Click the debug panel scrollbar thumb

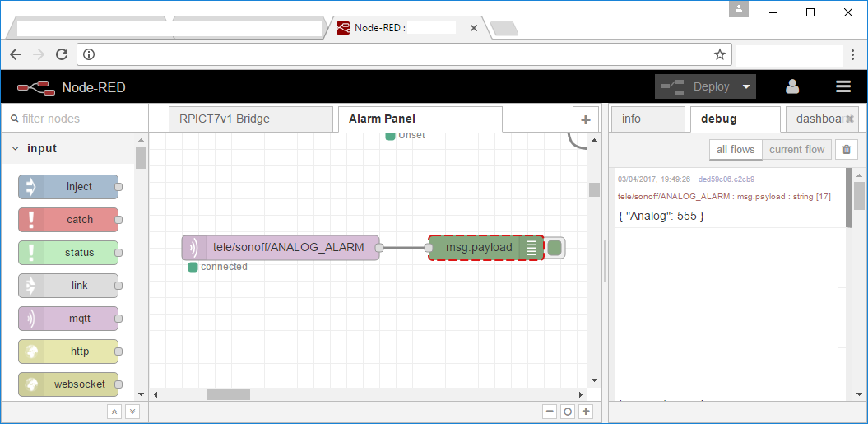pos(859,195)
